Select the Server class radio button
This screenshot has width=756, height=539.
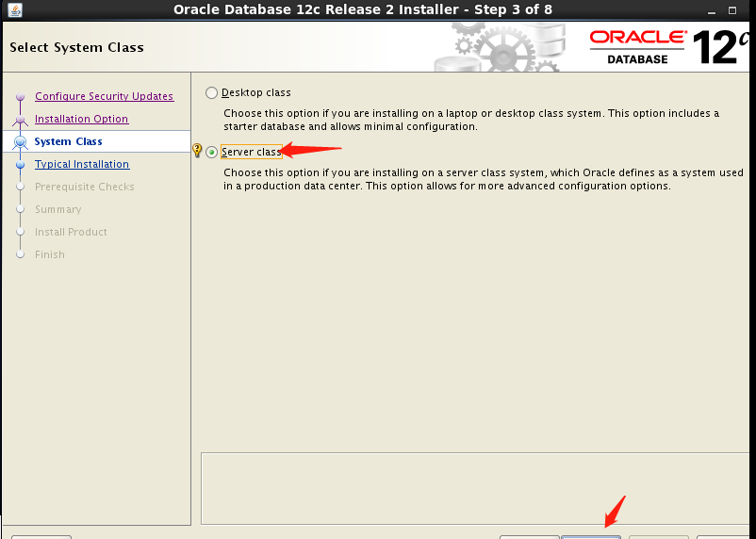click(211, 153)
